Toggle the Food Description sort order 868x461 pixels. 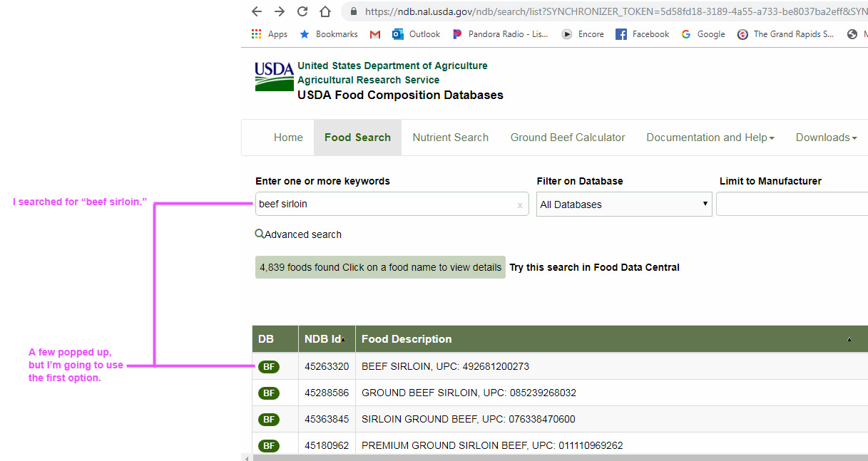[x=849, y=340]
